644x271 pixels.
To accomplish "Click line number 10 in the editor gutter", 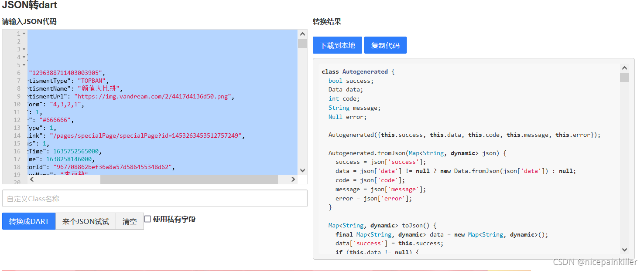I will click(17, 104).
